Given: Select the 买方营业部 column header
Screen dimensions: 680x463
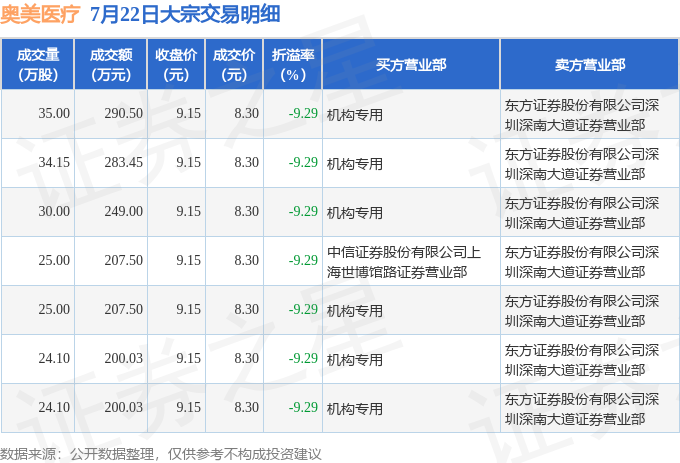Looking at the screenshot, I should coord(411,65).
